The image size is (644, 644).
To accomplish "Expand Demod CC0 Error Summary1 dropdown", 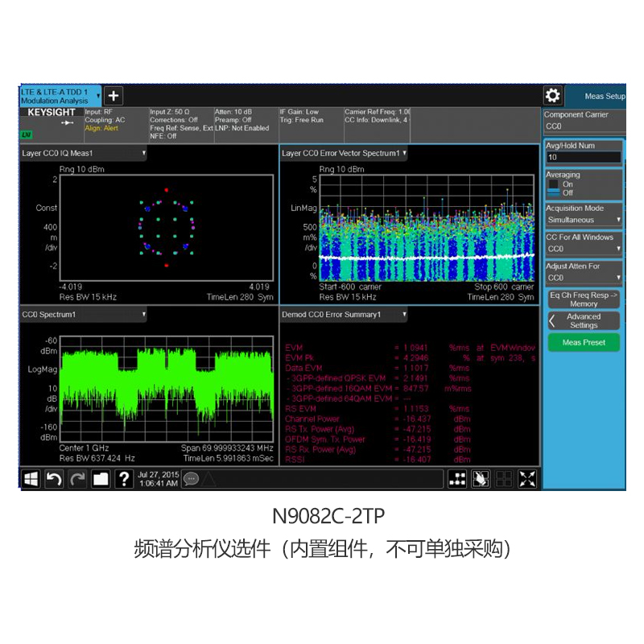I will tap(405, 314).
